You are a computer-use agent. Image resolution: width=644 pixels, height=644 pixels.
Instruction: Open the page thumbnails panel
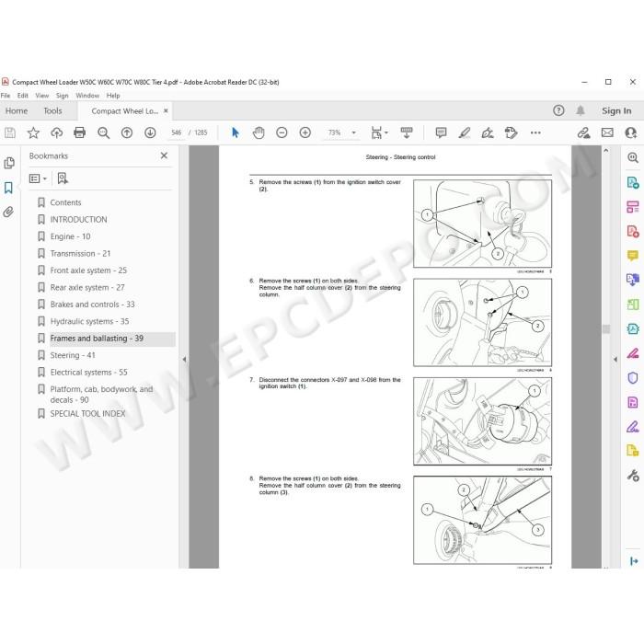tap(9, 163)
